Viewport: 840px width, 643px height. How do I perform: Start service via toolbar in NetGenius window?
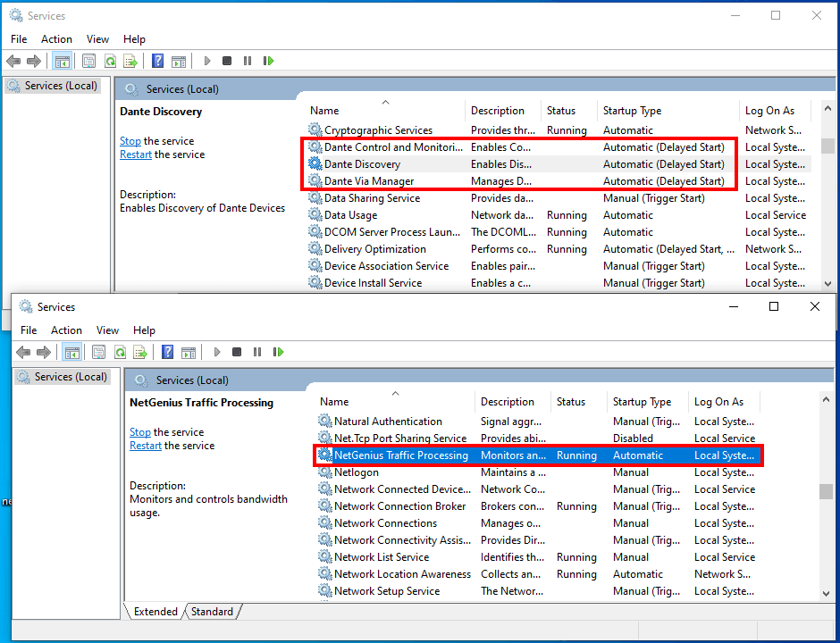pos(217,352)
